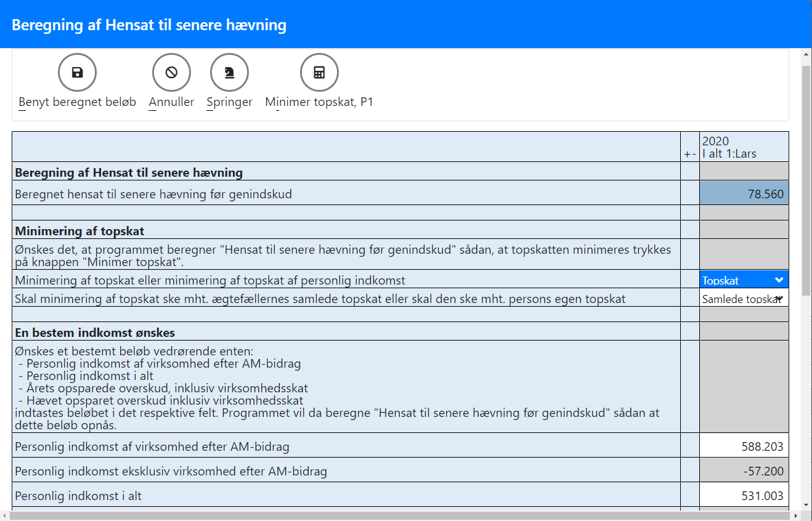Focus the Personlig indkomst i alt field
This screenshot has width=812, height=521.
pos(744,495)
